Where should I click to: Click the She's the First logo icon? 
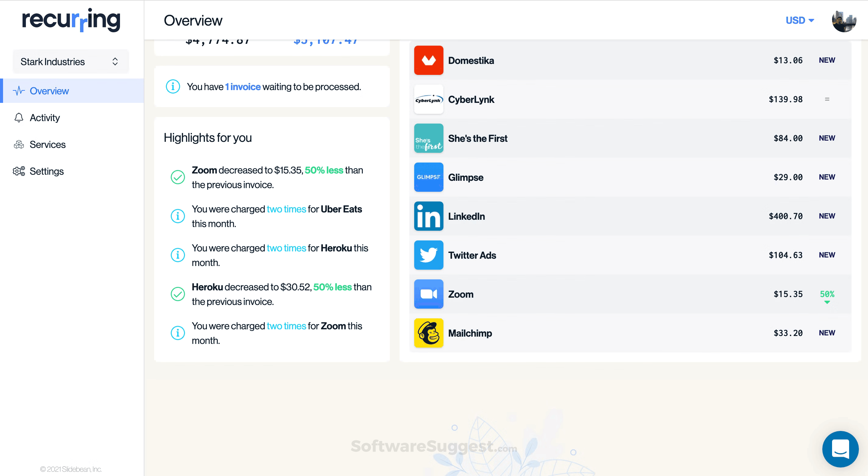429,138
